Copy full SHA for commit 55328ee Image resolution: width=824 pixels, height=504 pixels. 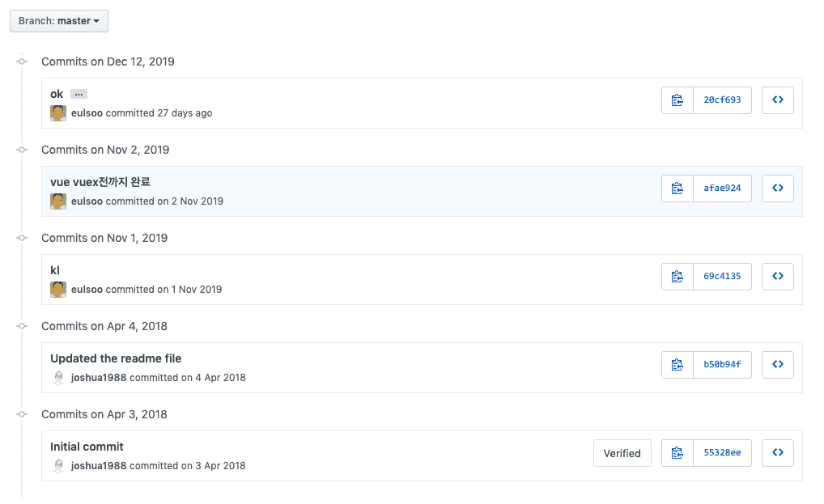tap(677, 453)
